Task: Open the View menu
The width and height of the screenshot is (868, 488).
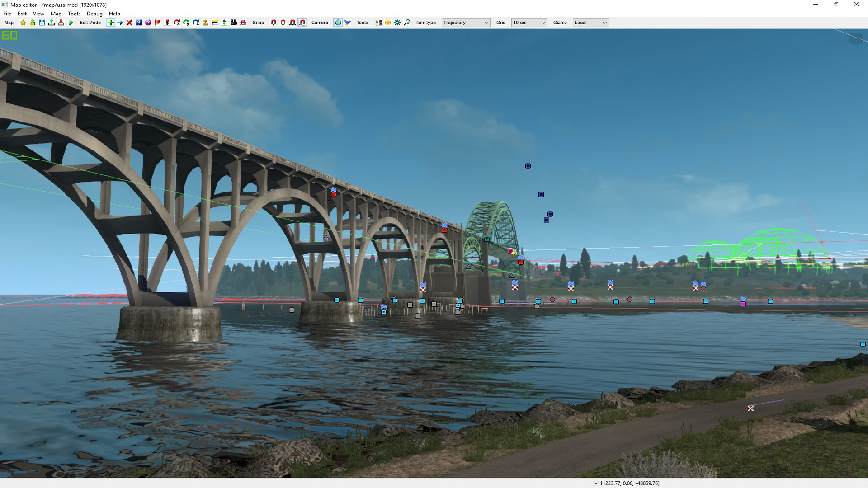Action: click(38, 14)
